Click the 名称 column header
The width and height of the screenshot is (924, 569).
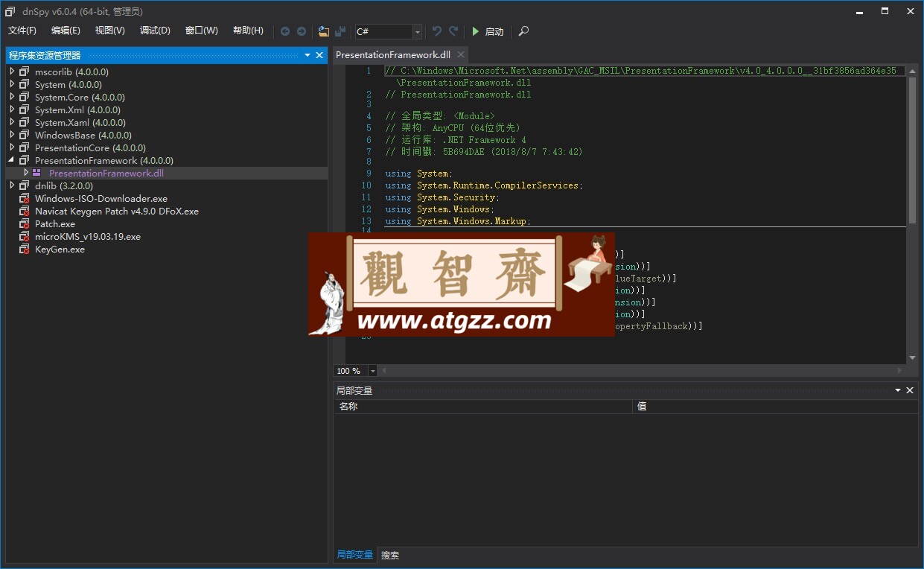pyautogui.click(x=482, y=406)
